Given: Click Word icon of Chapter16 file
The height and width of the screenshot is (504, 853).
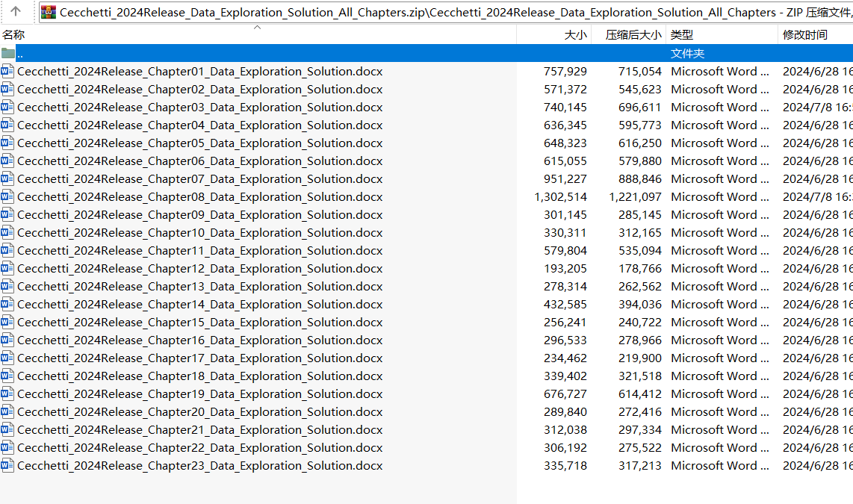Looking at the screenshot, I should coord(7,340).
